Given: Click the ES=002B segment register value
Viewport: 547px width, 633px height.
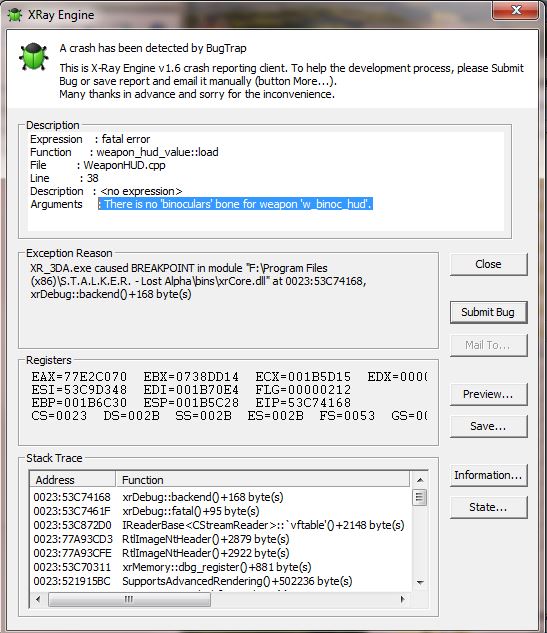Looking at the screenshot, I should click(275, 416).
